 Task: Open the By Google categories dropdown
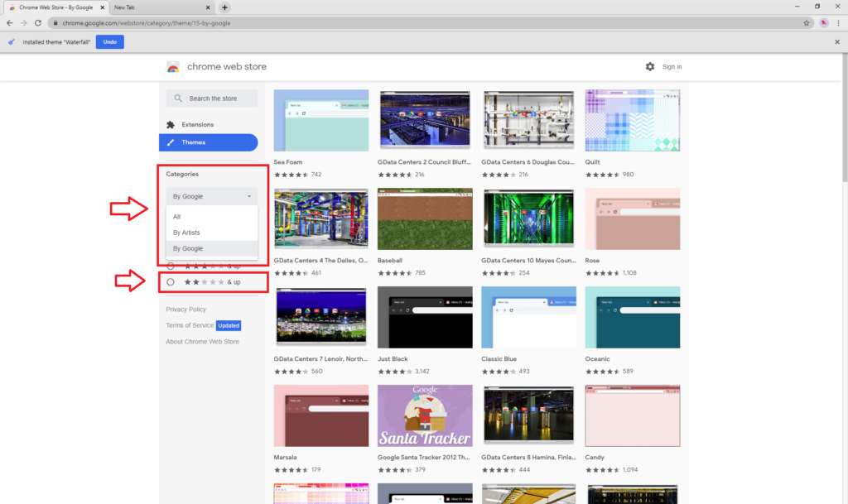click(x=211, y=197)
